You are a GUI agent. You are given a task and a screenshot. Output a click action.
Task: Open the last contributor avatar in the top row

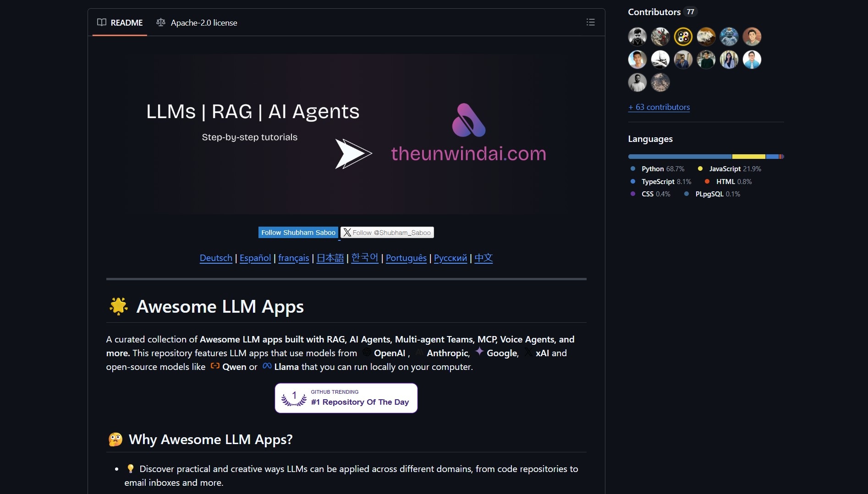coord(752,37)
